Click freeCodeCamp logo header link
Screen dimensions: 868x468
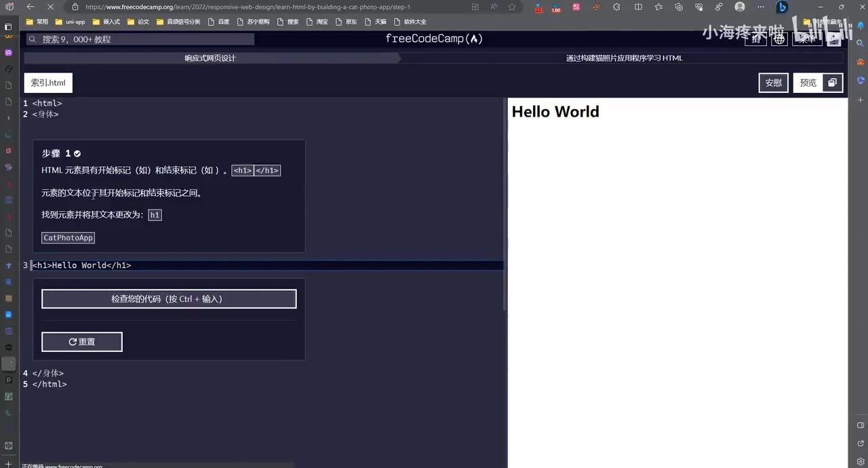point(434,39)
